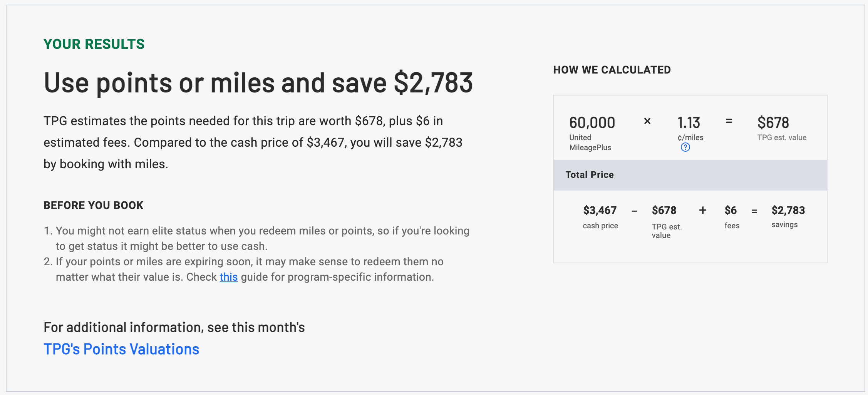Select the HOW WE CALCULATED section header
Screen dimensions: 868x395
click(612, 70)
